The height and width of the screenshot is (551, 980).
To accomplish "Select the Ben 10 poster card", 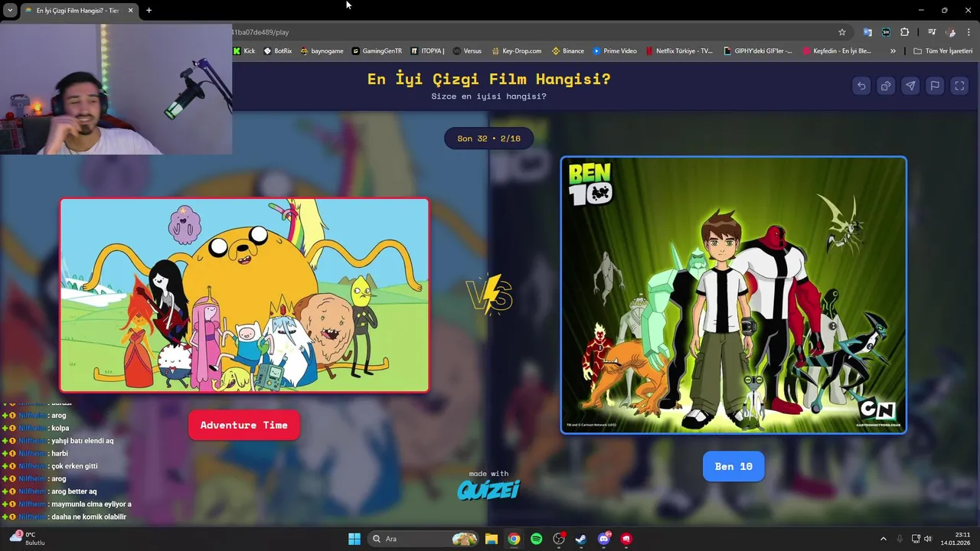I will click(x=733, y=295).
